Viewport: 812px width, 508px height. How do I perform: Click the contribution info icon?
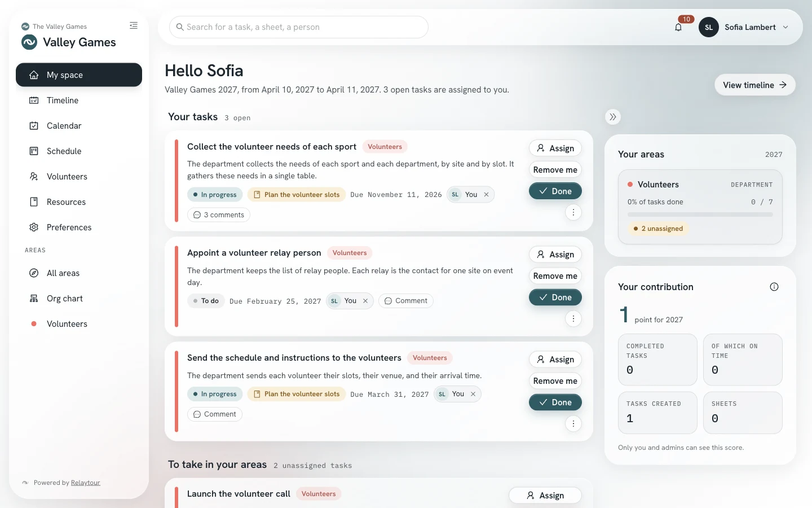coord(774,287)
